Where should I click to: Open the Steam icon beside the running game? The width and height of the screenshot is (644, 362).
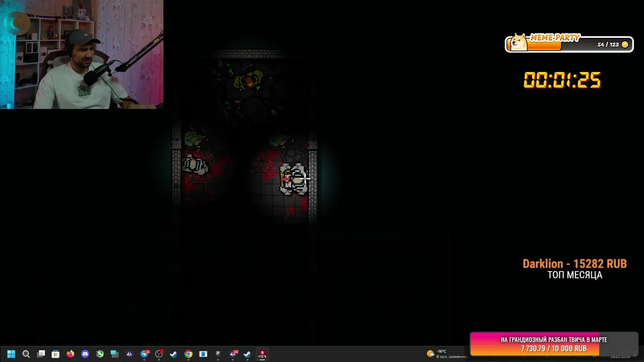point(247,354)
